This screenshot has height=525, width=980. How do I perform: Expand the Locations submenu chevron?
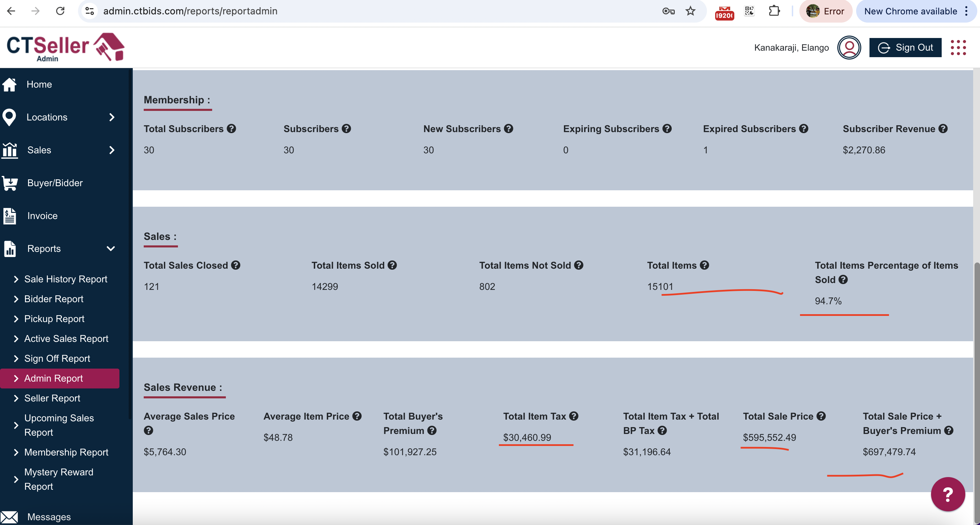tap(112, 117)
